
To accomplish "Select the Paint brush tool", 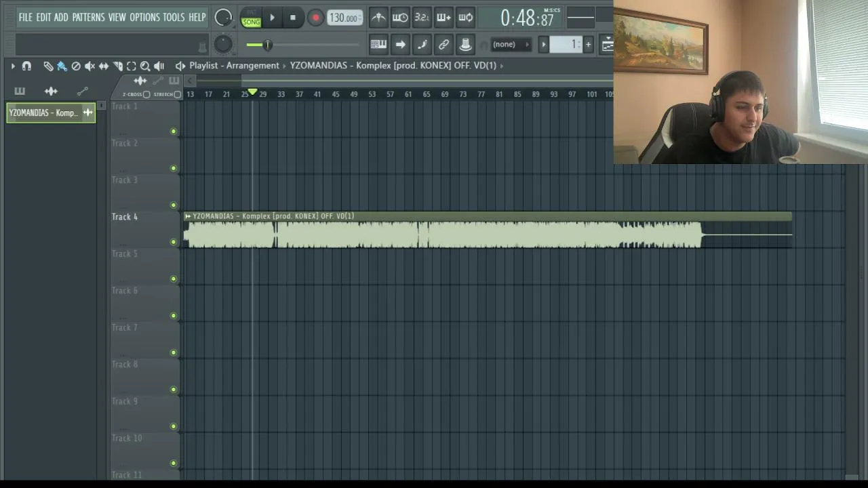I will coord(62,66).
